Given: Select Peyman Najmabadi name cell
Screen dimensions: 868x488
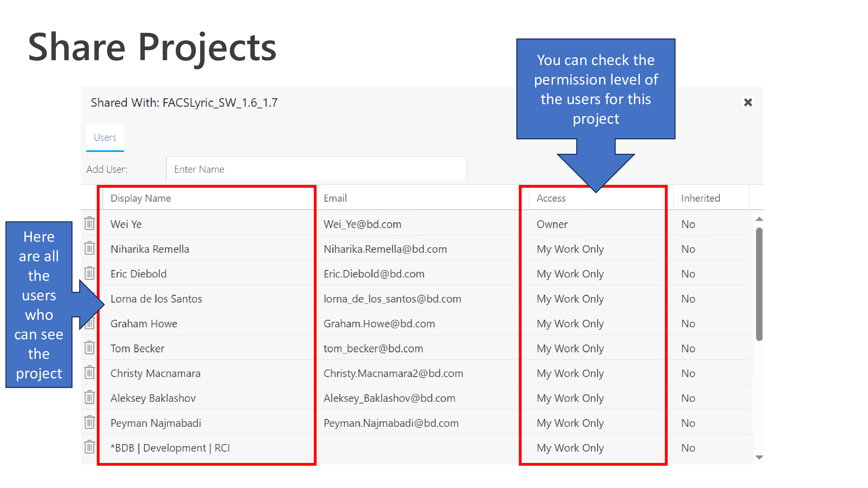Looking at the screenshot, I should 156,423.
